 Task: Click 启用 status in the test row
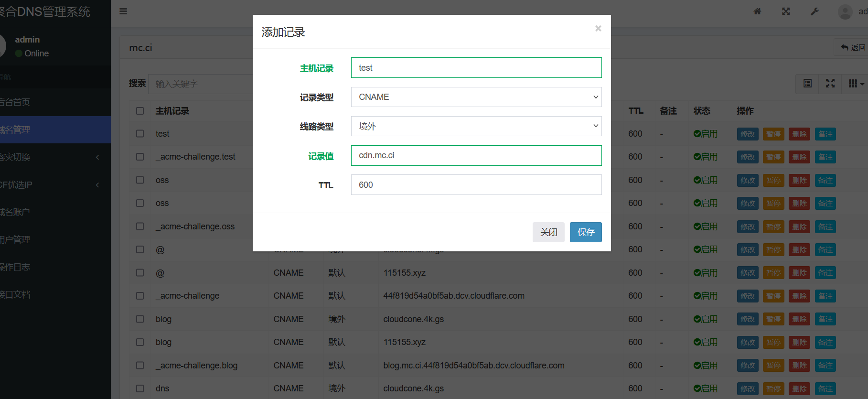point(706,134)
